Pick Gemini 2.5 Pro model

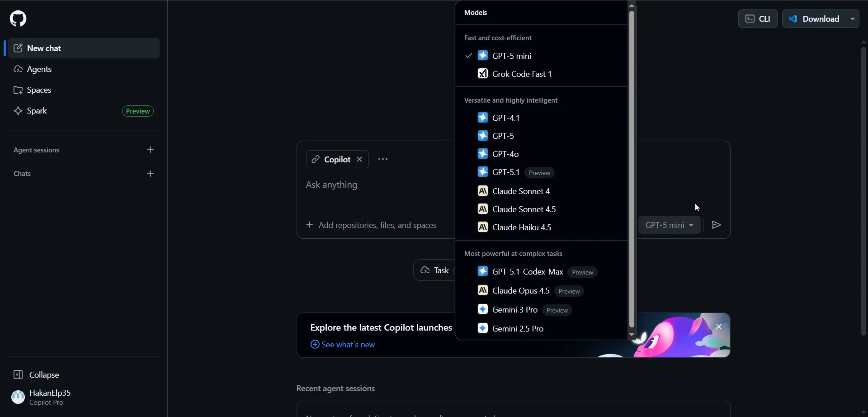pyautogui.click(x=541, y=328)
